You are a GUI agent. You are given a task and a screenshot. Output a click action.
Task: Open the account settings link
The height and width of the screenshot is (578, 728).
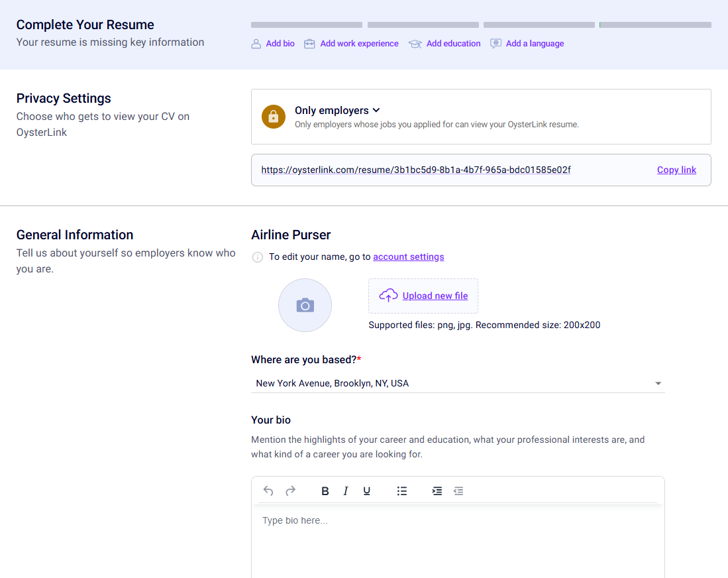(409, 257)
